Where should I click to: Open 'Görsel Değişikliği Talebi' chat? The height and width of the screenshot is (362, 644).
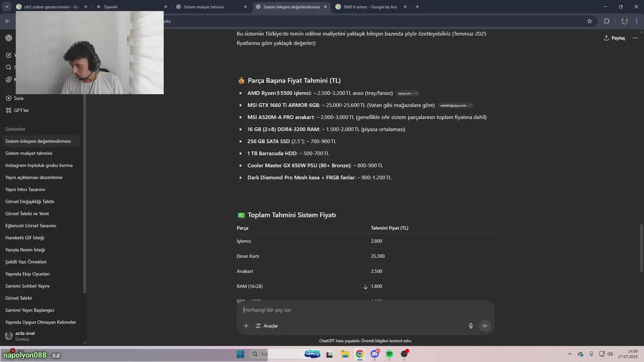41,202
